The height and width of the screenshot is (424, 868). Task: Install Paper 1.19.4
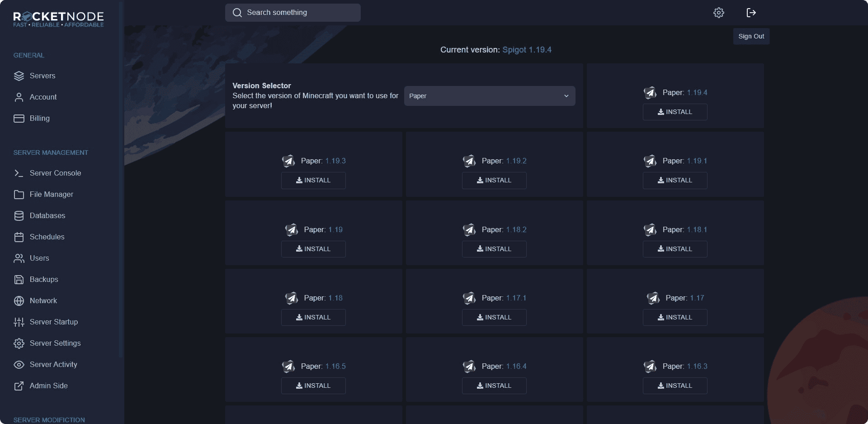point(675,112)
